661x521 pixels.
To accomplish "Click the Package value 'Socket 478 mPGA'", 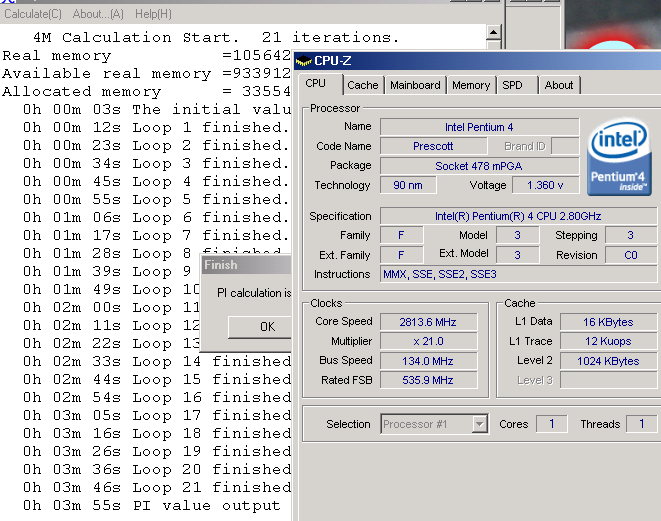I will pos(479,166).
